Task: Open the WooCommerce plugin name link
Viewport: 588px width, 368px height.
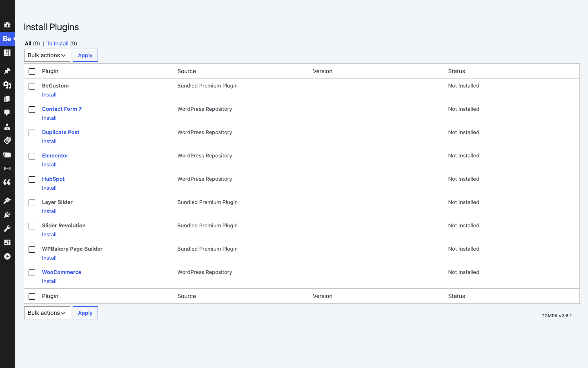Action: [x=62, y=272]
